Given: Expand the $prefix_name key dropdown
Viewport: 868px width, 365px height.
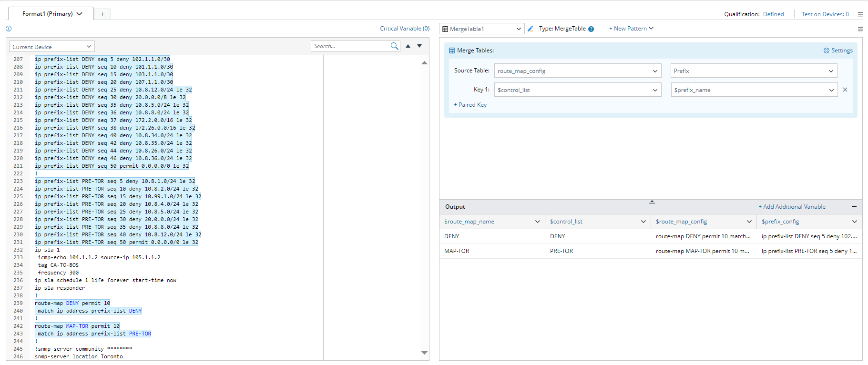Looking at the screenshot, I should (754, 90).
